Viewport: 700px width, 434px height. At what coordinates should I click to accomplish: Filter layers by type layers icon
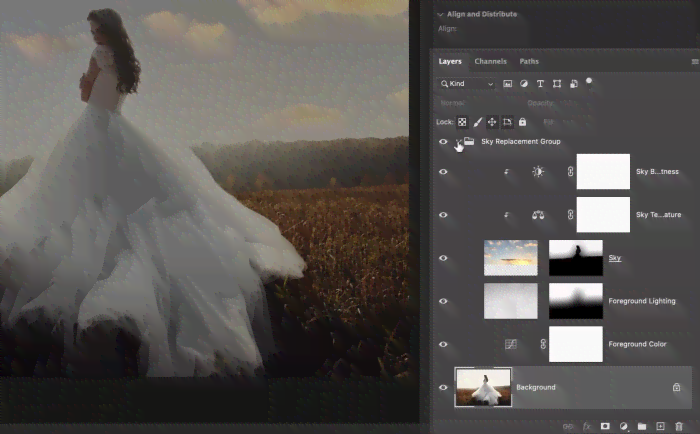[540, 83]
